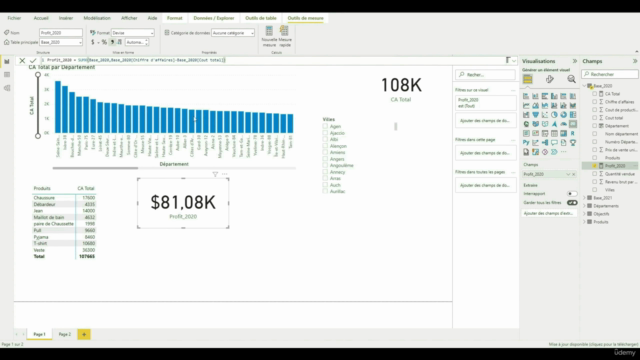Tick Agen in the Villes slicer
Viewport: 640px width, 360px height.
click(325, 127)
